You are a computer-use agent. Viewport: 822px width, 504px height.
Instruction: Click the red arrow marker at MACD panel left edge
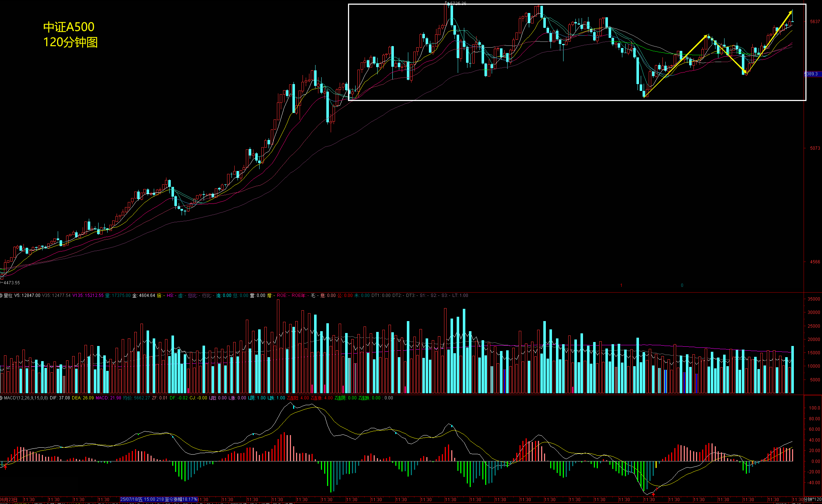click(x=5, y=467)
